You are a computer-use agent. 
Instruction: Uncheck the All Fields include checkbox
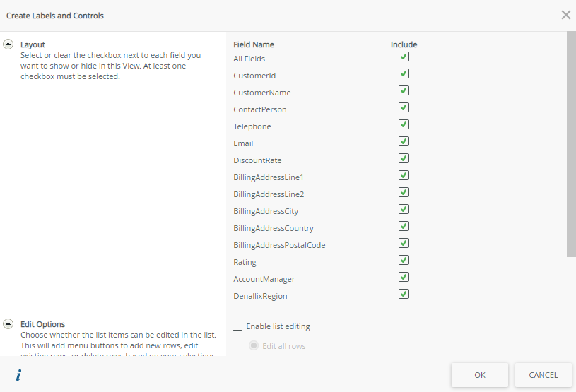pyautogui.click(x=404, y=57)
